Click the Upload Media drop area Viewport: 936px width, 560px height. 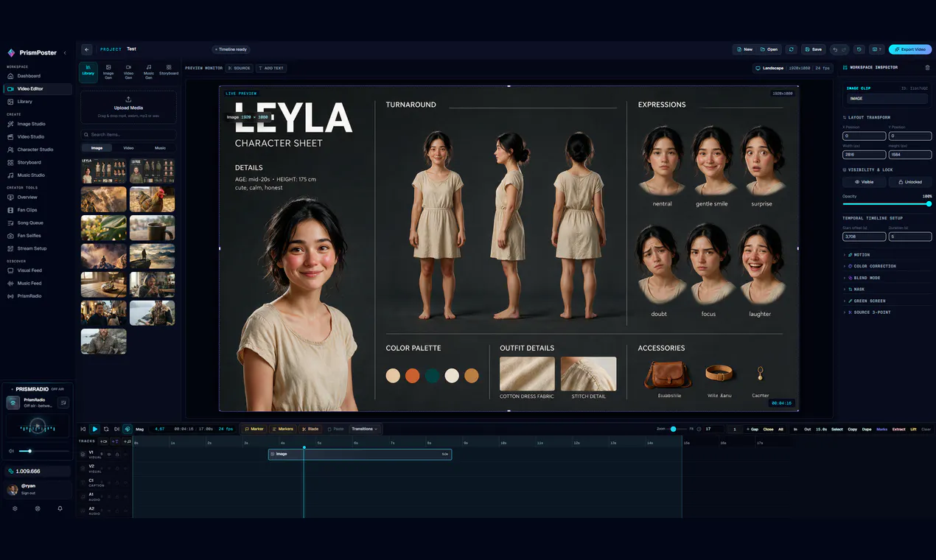[x=128, y=106]
